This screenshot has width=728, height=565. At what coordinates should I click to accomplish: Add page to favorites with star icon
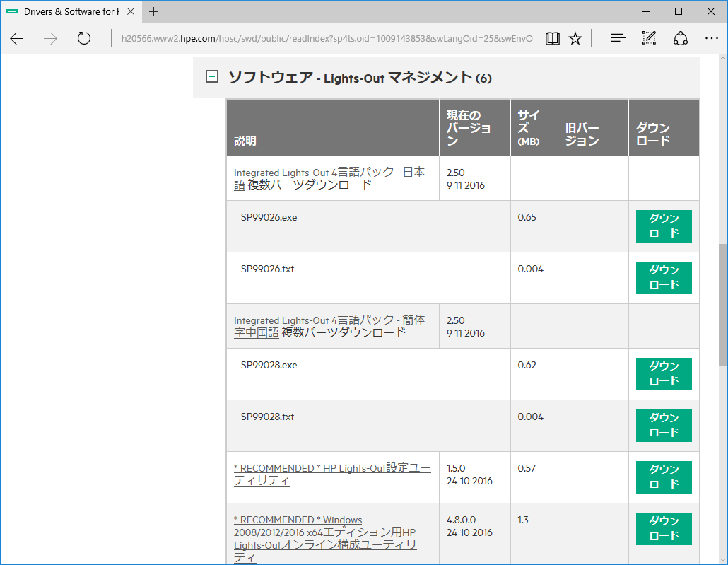[575, 39]
